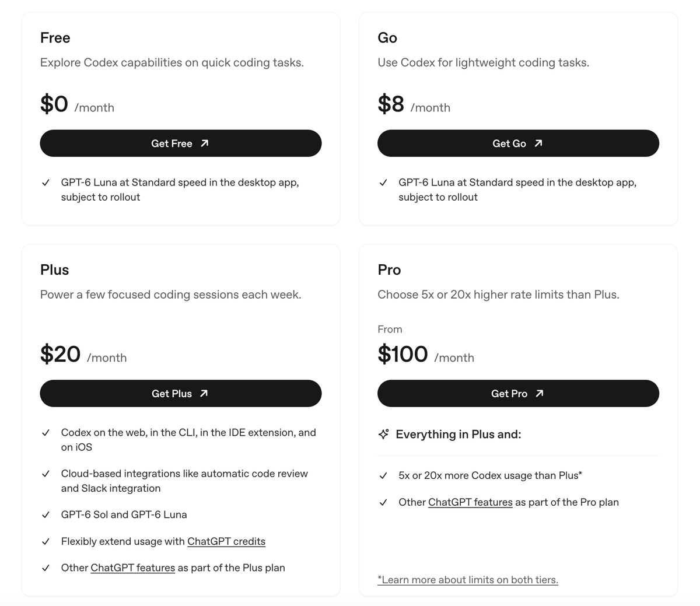Select the Get Plus button
This screenshot has width=700, height=606.
181,394
